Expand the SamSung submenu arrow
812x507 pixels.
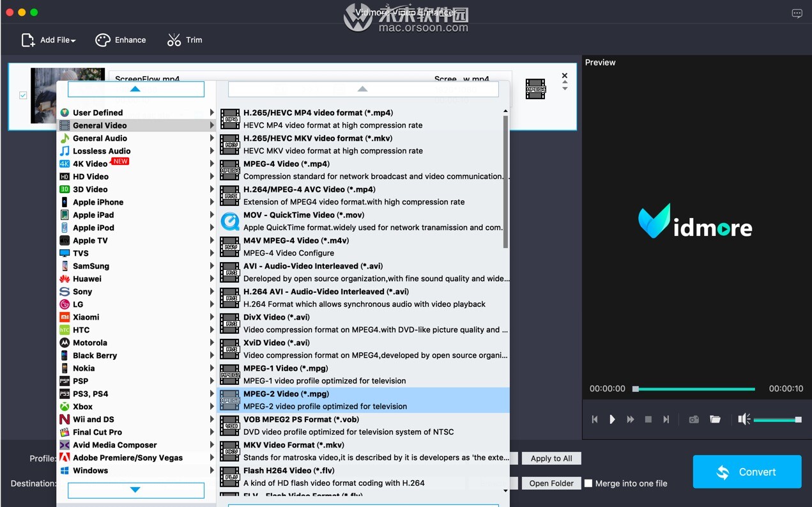212,266
